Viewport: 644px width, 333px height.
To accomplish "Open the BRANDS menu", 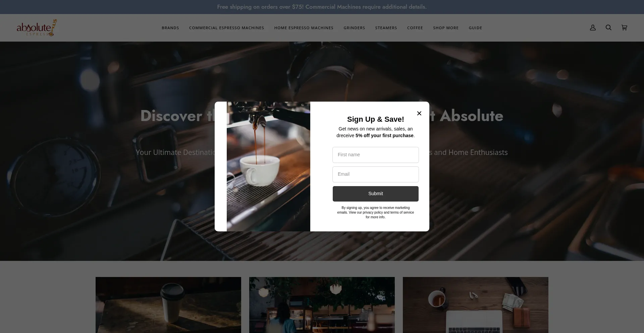I will (x=170, y=28).
